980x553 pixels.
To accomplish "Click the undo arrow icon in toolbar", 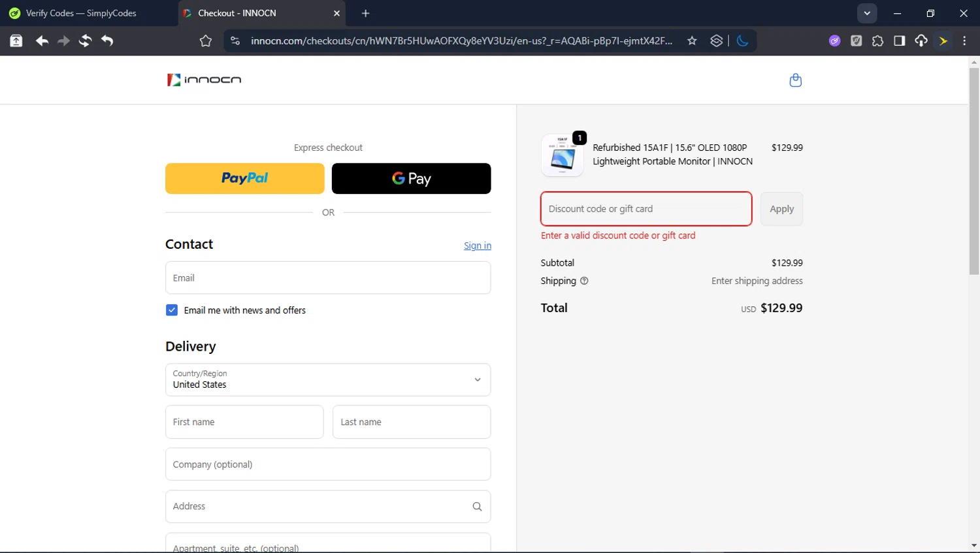I will coord(107,41).
